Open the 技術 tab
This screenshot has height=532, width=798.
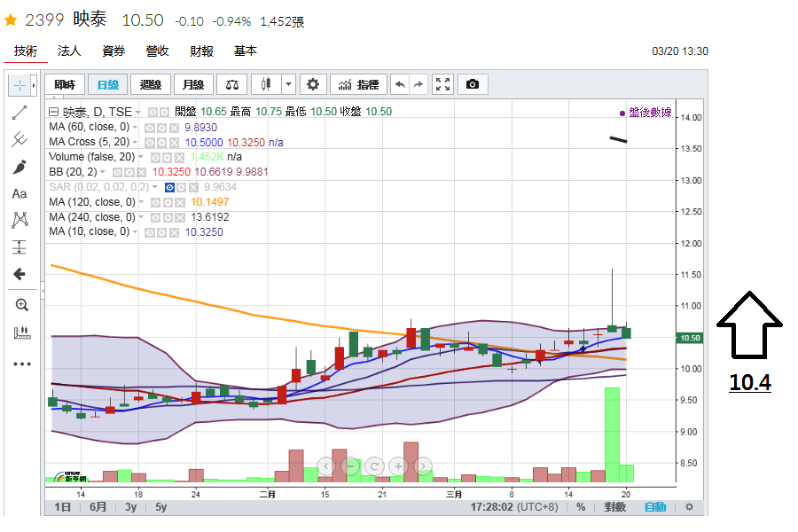(x=26, y=51)
